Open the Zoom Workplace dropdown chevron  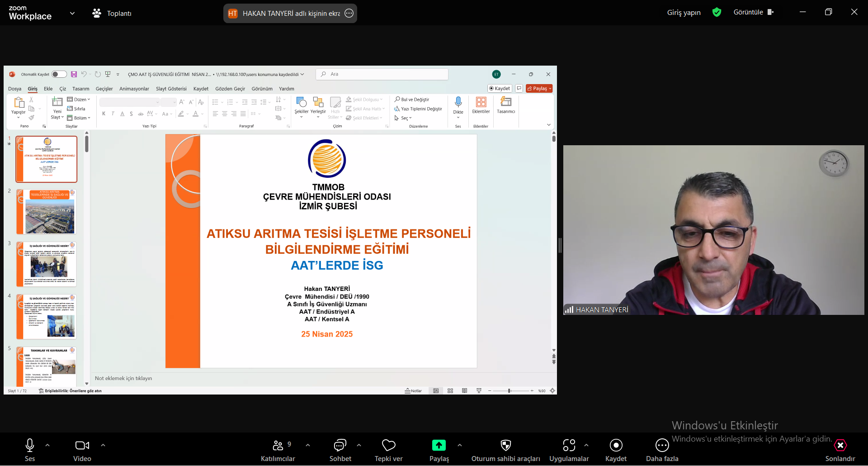point(72,13)
